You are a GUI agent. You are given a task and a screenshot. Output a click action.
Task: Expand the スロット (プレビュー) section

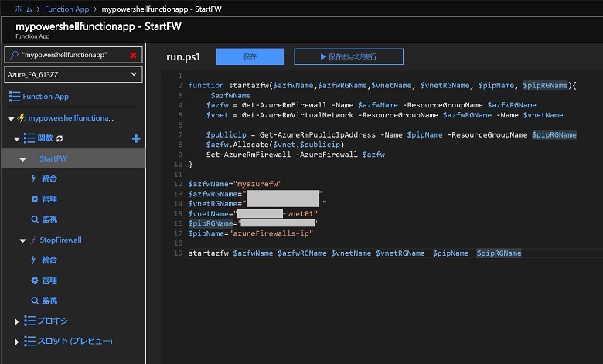tap(17, 341)
